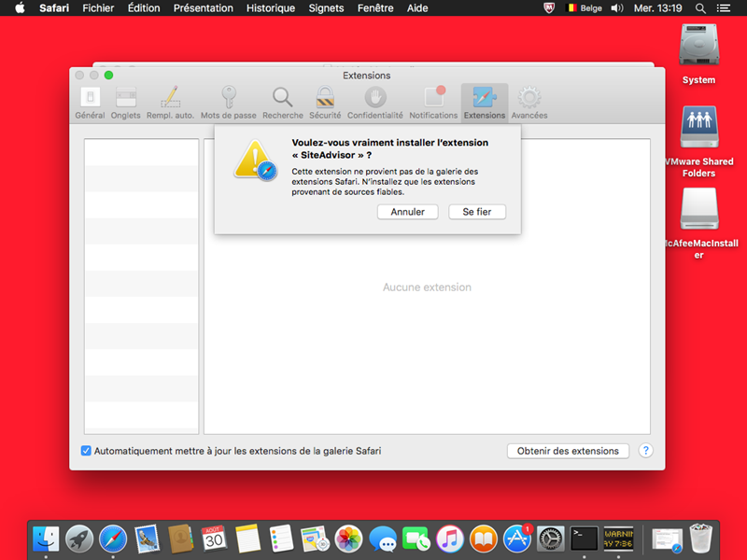This screenshot has height=560, width=747.
Task: Open Spotlight search from the menu bar
Action: point(700,8)
